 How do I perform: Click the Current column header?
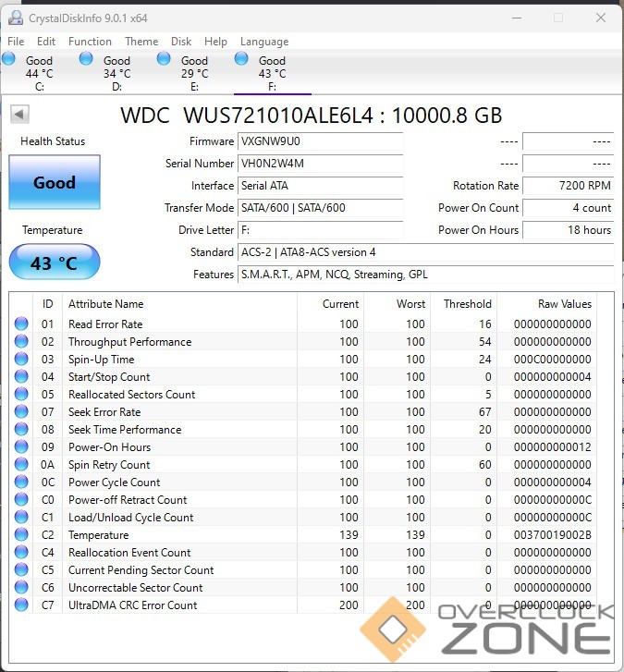[330, 304]
